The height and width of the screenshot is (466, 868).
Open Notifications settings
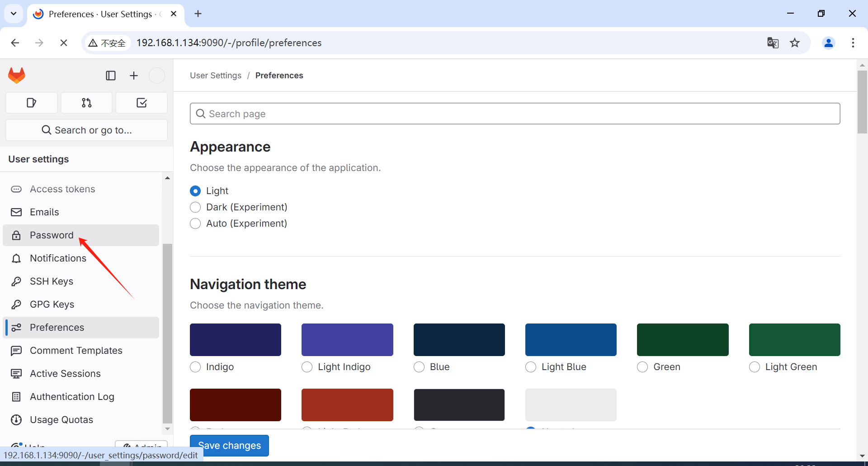coord(81,258)
